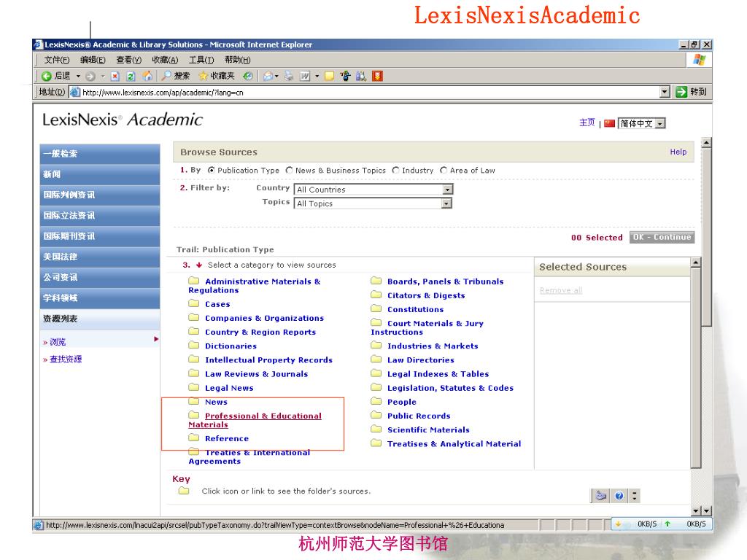747x560 pixels.
Task: Click the Scientific Materials link
Action: pyautogui.click(x=428, y=429)
